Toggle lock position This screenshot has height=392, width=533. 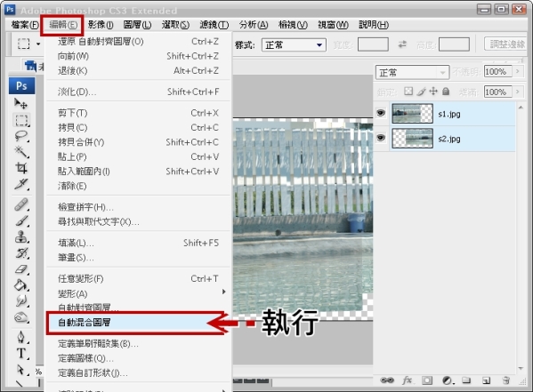(433, 91)
